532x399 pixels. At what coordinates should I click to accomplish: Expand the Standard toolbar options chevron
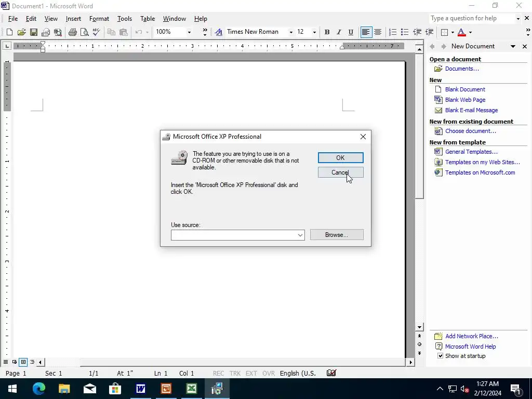(205, 32)
